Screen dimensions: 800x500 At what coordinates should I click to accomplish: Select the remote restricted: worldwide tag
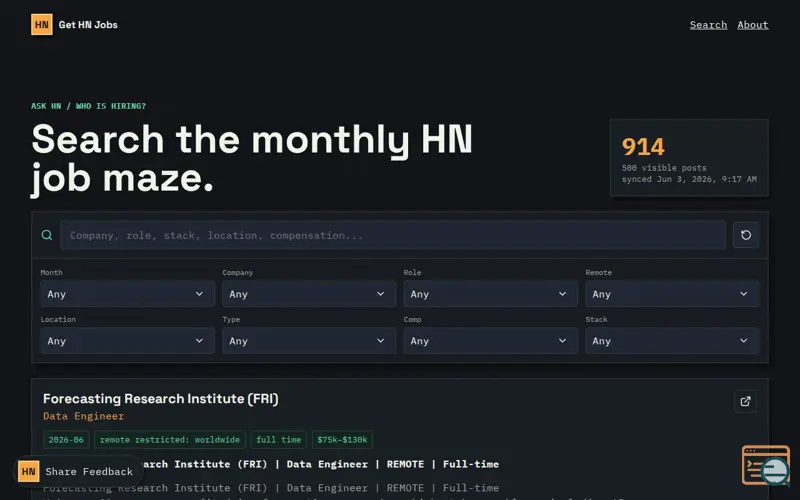(170, 440)
